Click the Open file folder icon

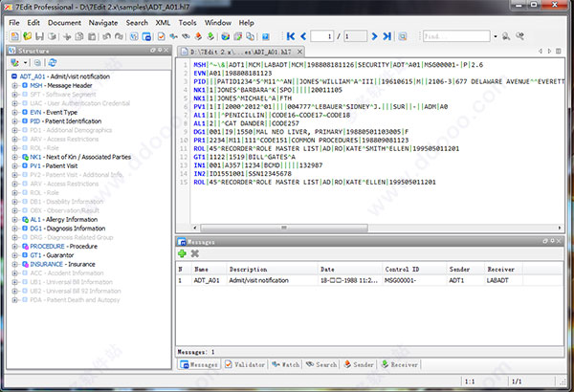coord(28,36)
